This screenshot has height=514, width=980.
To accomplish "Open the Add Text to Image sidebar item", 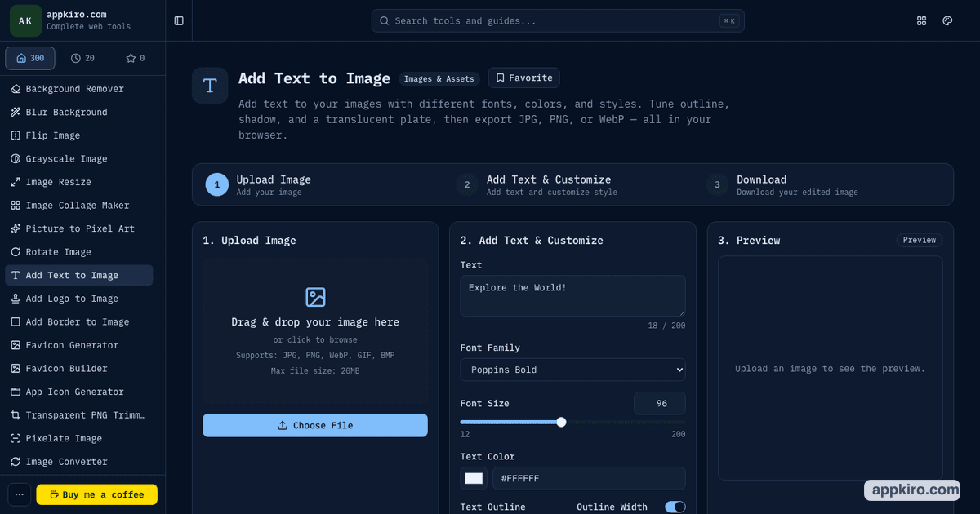I will point(79,275).
